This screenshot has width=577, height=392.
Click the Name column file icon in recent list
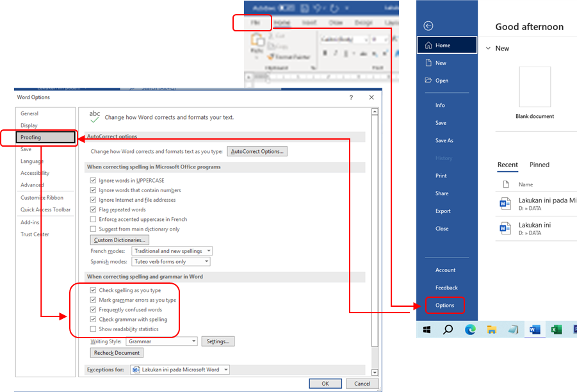pos(506,184)
